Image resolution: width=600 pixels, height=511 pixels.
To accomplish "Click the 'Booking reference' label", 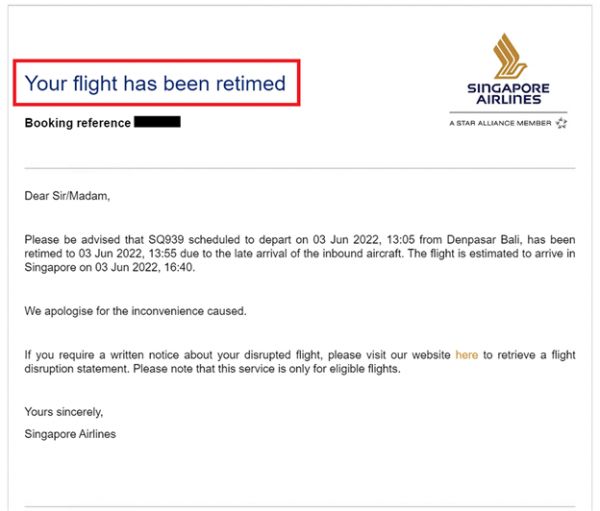I will (78, 123).
